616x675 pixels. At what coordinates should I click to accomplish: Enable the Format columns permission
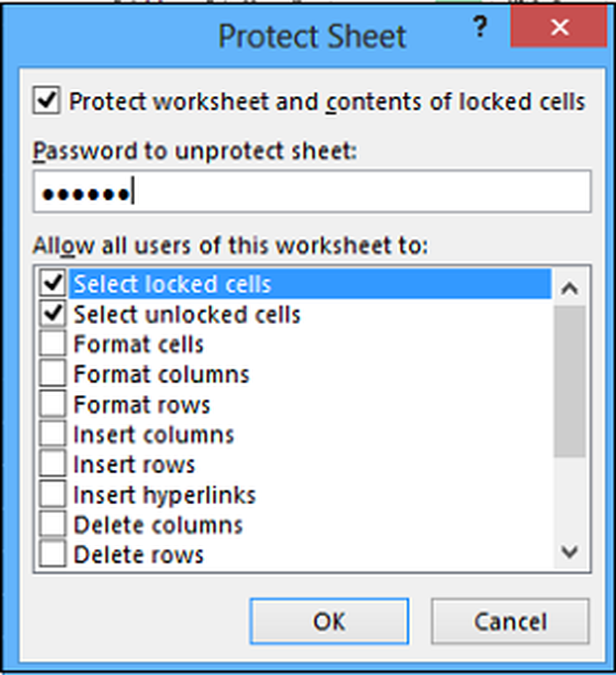(53, 374)
